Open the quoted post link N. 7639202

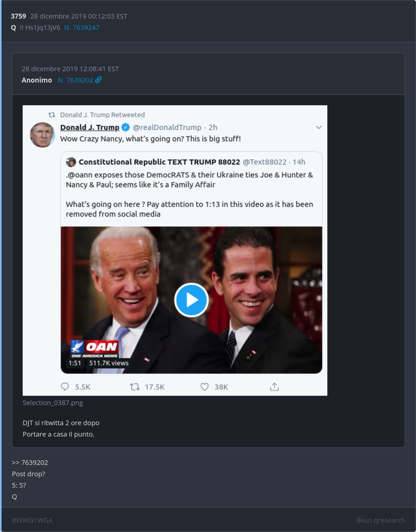point(76,80)
